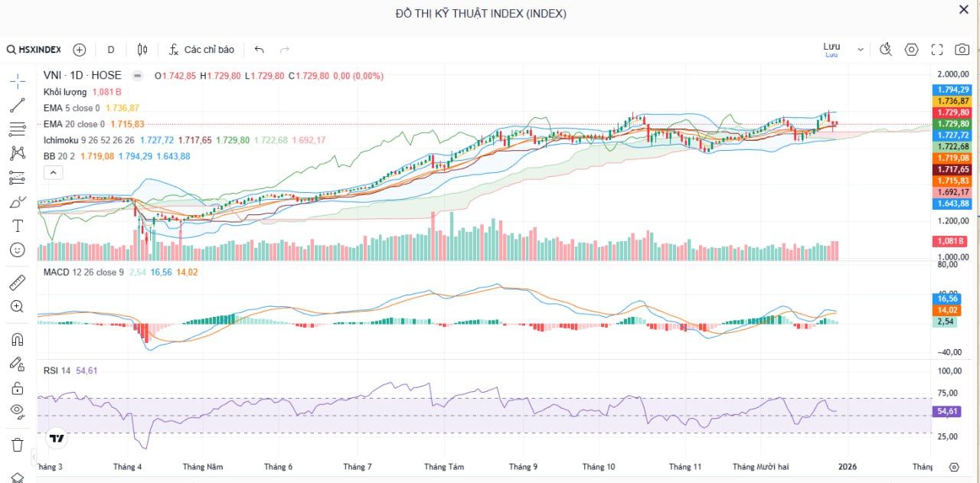The width and height of the screenshot is (980, 483).
Task: Open the D interval timeframe menu
Action: click(x=110, y=49)
